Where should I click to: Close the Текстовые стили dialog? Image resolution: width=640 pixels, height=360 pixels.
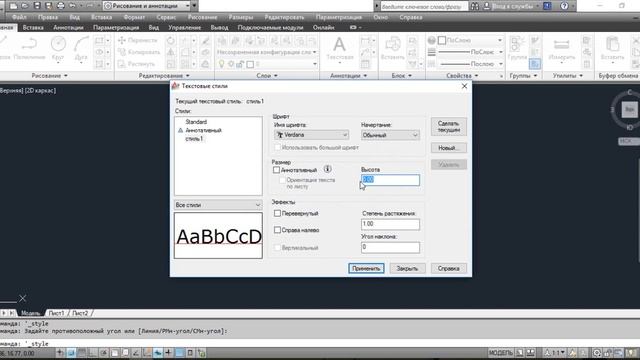click(464, 86)
